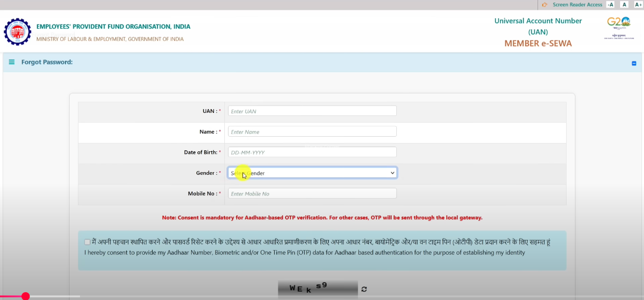Open the hamburger menu beside Forgot Password
The width and height of the screenshot is (644, 300).
pyautogui.click(x=12, y=62)
